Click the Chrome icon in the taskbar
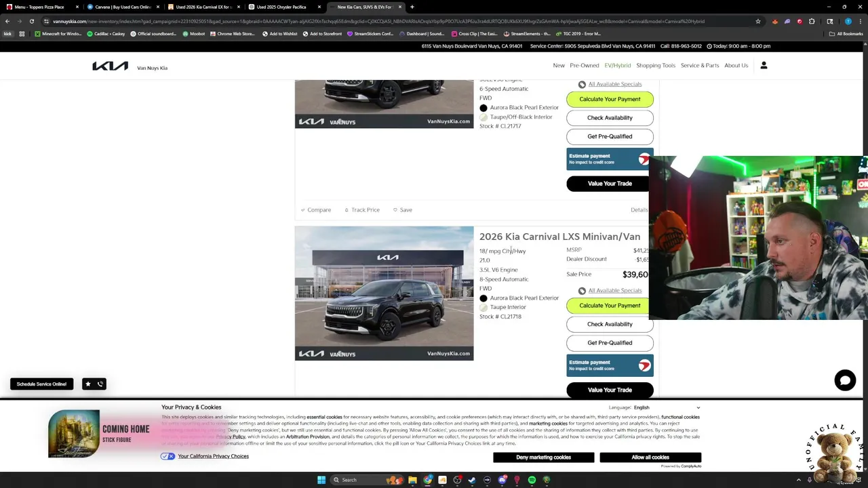The width and height of the screenshot is (868, 488). tap(427, 480)
